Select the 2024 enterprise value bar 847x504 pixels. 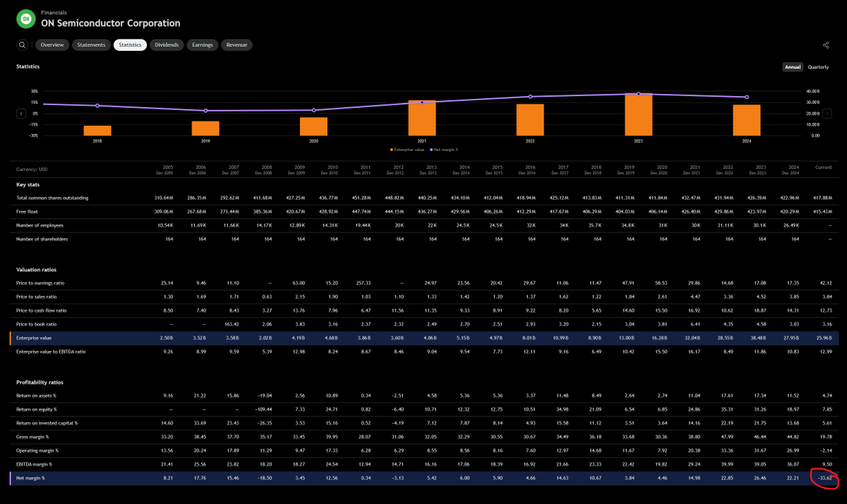coord(747,120)
